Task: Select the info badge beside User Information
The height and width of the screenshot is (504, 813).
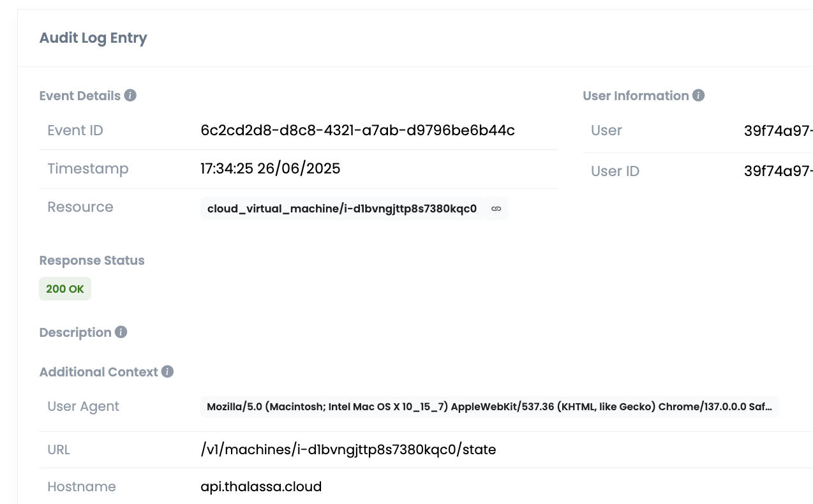Action: (699, 95)
